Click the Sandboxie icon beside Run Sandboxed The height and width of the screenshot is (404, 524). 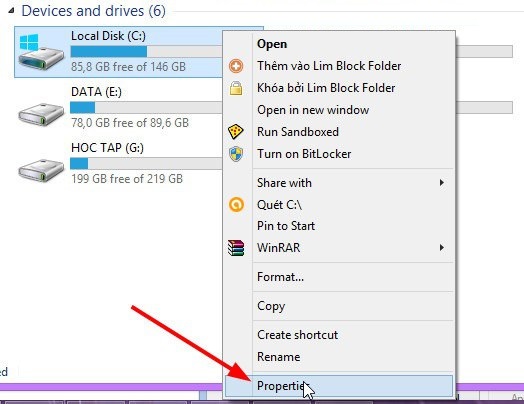click(236, 132)
